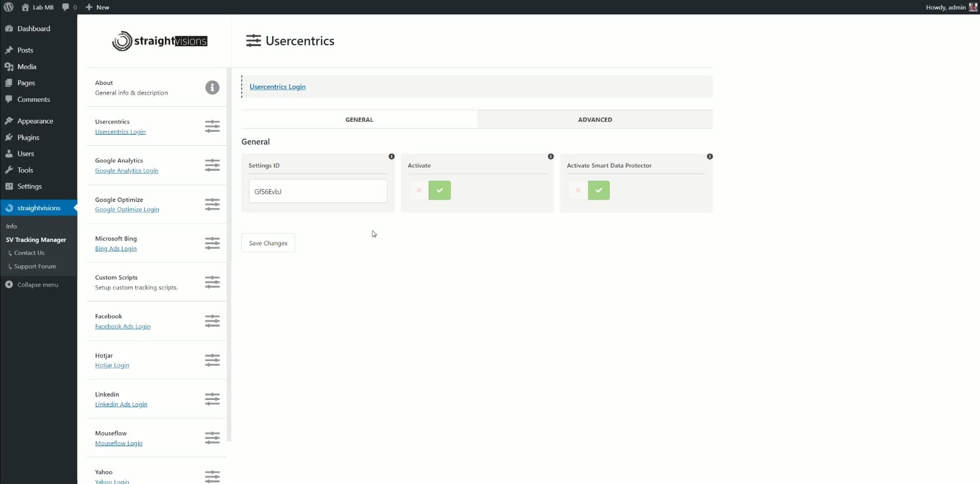This screenshot has height=484, width=980.
Task: Switch to the ADVANCED tab
Action: click(x=595, y=120)
